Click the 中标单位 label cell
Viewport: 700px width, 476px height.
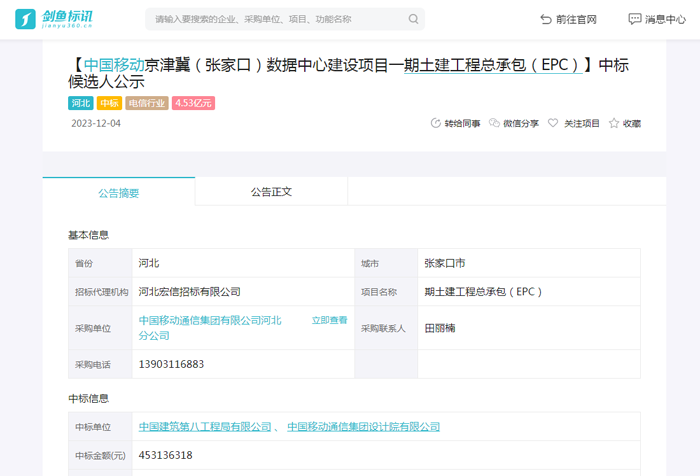100,426
